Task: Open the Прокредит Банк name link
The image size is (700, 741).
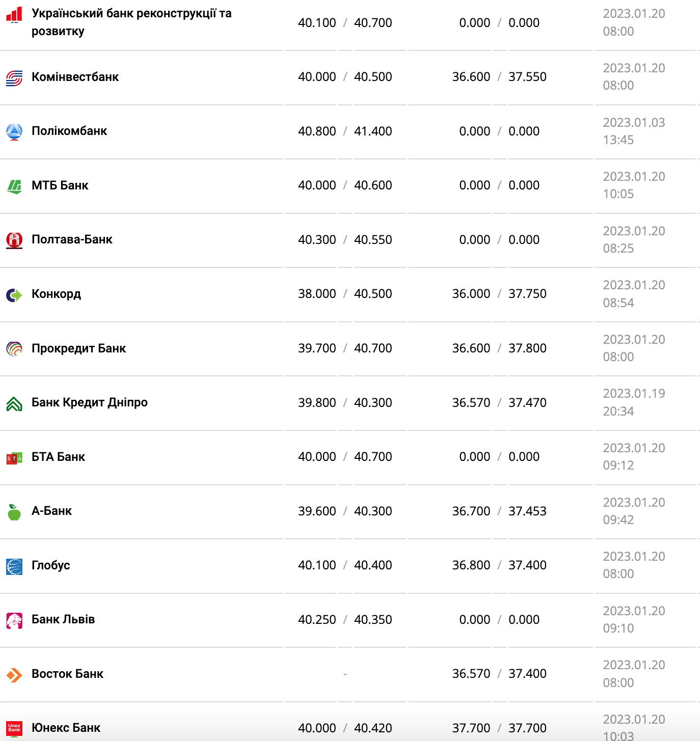Action: tap(78, 348)
